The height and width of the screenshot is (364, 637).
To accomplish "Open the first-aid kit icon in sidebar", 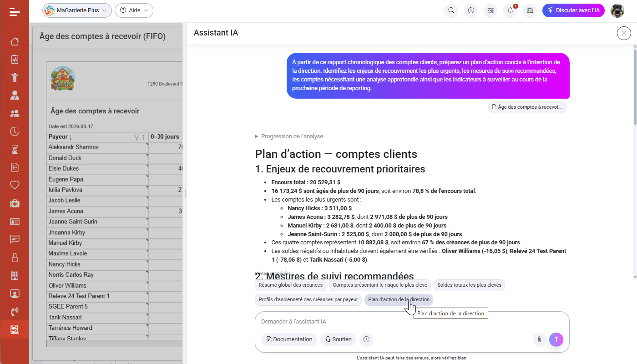I will point(15,203).
